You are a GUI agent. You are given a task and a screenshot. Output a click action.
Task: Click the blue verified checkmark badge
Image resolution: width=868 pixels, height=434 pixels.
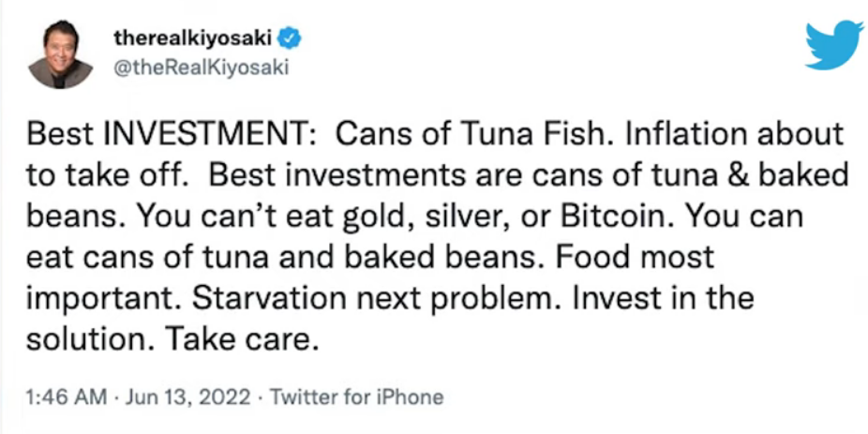292,38
